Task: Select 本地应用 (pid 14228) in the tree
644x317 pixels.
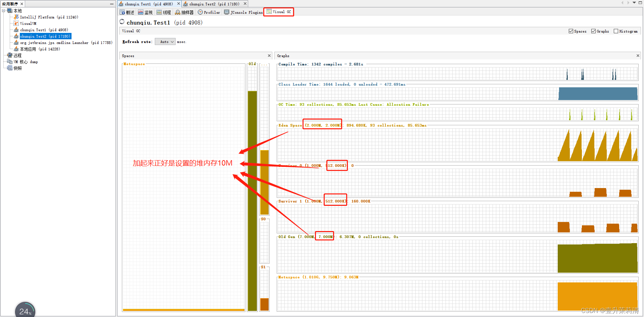Action: [x=40, y=49]
